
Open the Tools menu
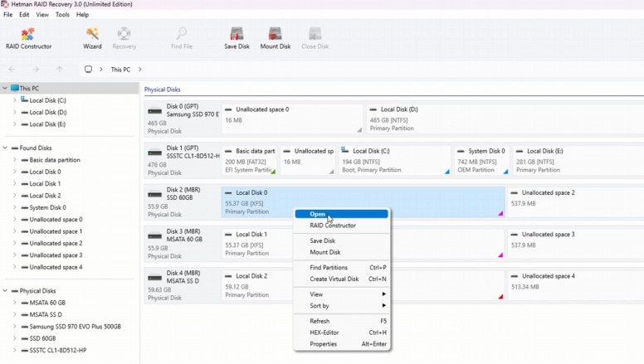click(62, 14)
